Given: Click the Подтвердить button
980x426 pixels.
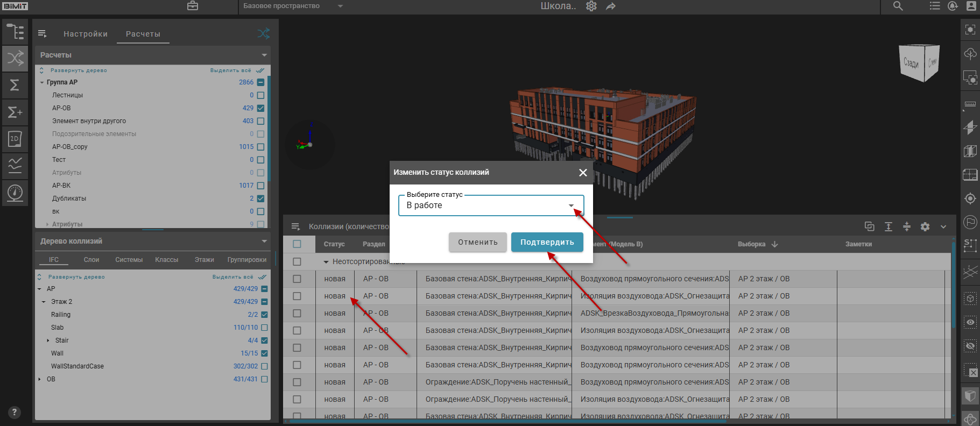Looking at the screenshot, I should coord(547,242).
